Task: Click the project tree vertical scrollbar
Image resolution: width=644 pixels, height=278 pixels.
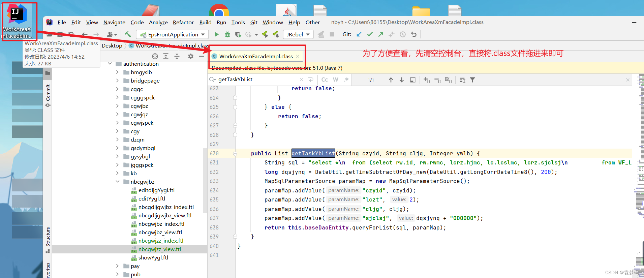Action: click(x=205, y=181)
